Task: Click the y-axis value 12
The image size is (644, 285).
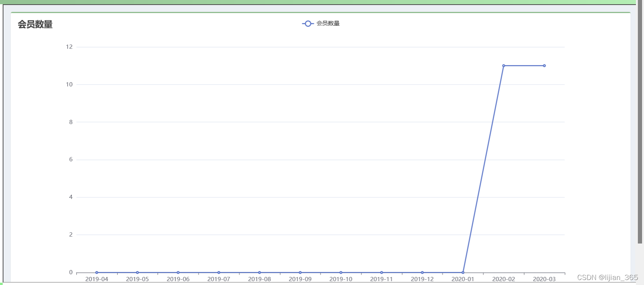Action: (69, 47)
